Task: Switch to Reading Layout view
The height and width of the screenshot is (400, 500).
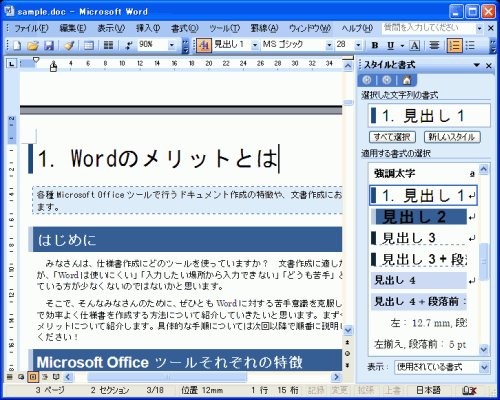Action: 56,377
